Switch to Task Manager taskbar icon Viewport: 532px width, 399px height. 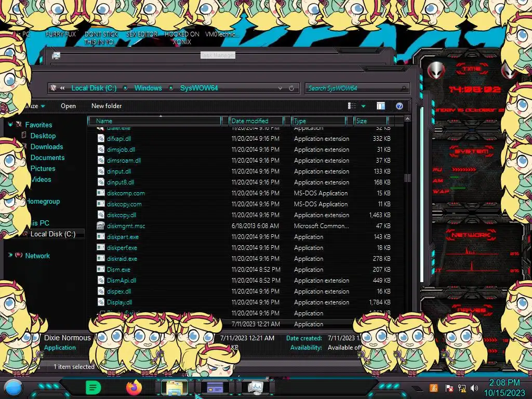[256, 388]
